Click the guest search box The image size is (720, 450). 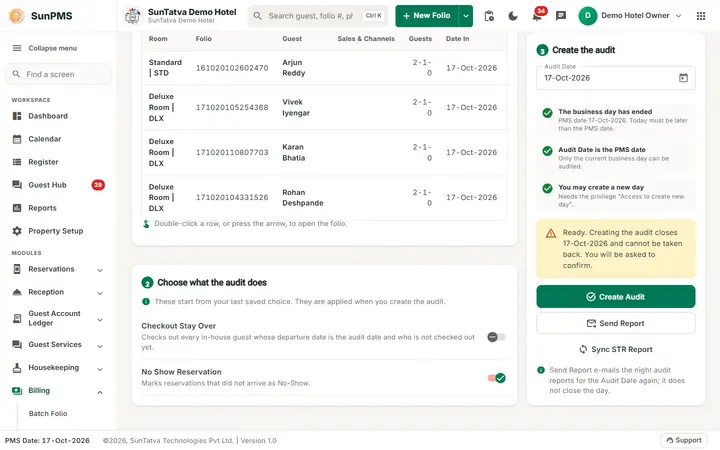(x=318, y=16)
